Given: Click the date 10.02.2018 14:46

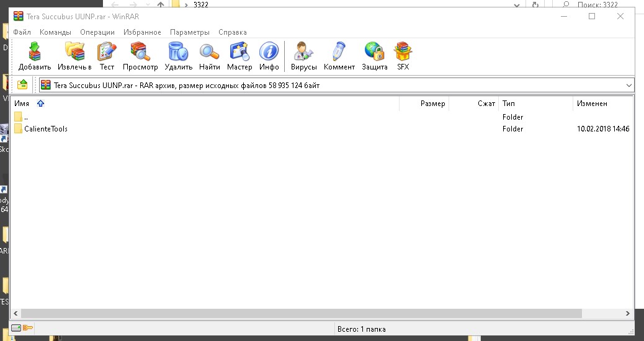Looking at the screenshot, I should coord(603,129).
